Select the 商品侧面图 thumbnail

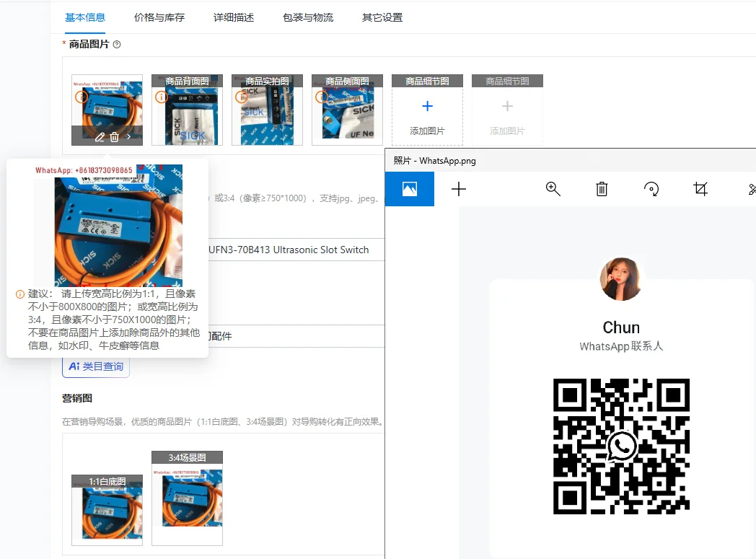(x=347, y=110)
